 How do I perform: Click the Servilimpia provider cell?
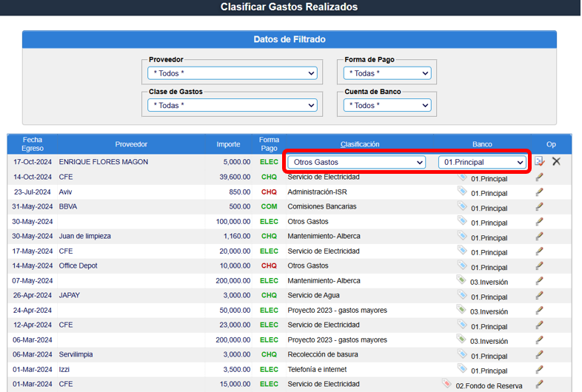tap(76, 354)
